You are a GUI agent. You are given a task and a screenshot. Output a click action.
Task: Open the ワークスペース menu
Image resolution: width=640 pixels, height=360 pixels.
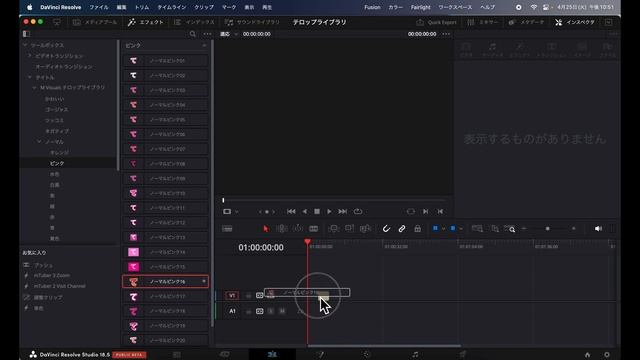455,7
